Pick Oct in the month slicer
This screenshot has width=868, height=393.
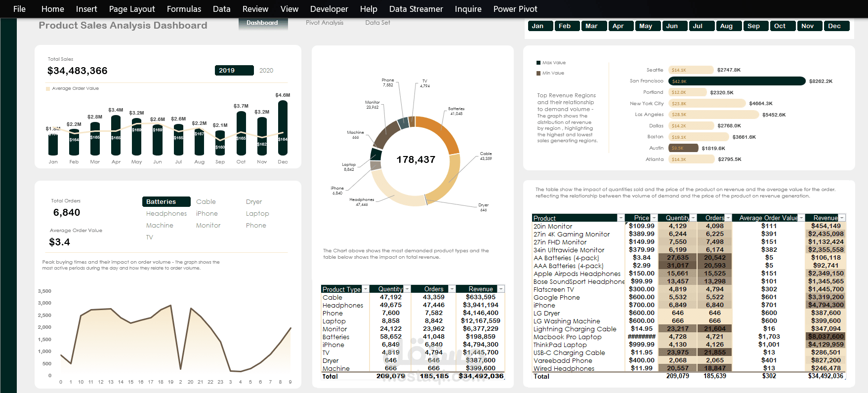783,26
